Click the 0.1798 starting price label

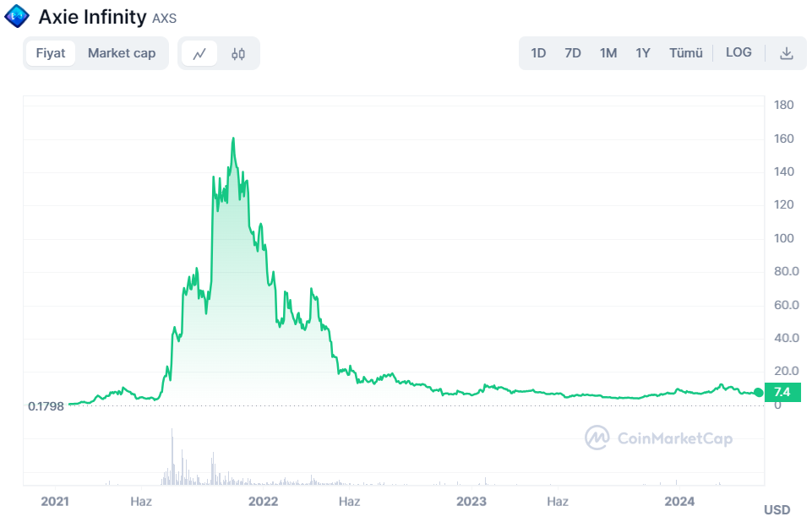46,406
